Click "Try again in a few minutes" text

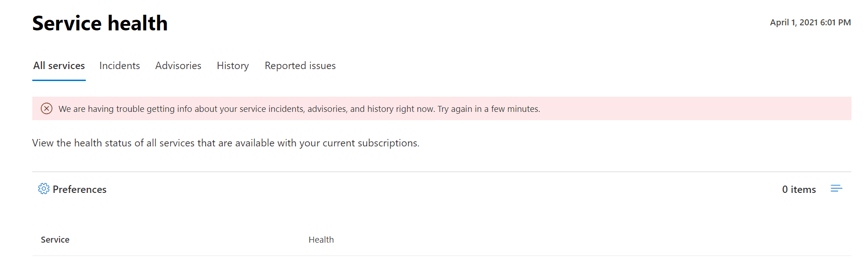point(489,109)
